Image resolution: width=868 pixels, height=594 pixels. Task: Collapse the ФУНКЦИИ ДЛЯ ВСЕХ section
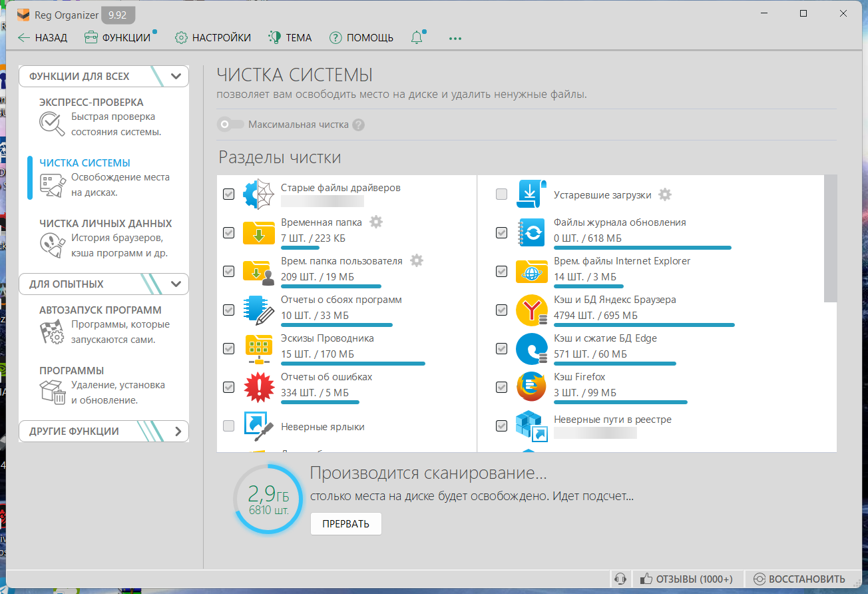pos(176,77)
